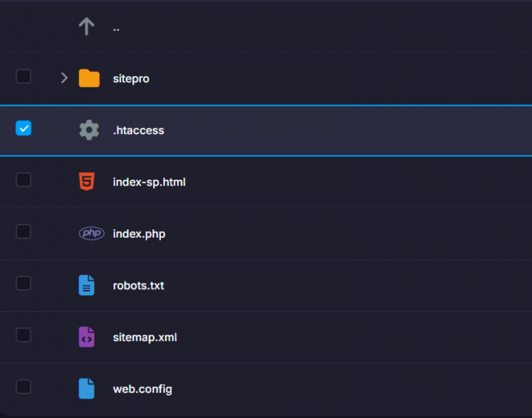532x418 pixels.
Task: Open the web.config file name
Action: [x=142, y=389]
